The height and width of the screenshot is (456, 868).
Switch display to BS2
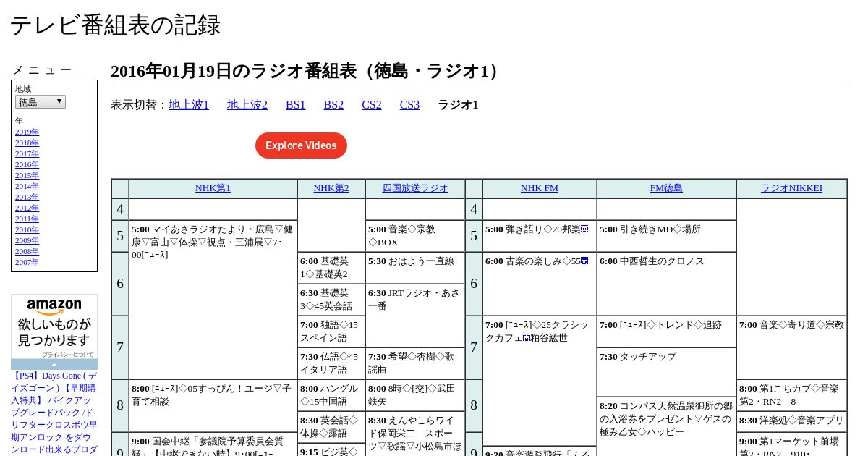coord(333,105)
